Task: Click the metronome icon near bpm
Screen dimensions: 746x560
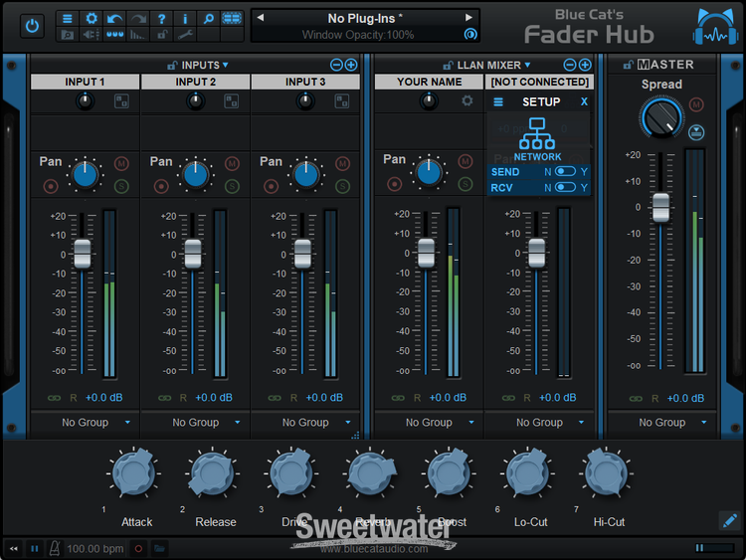Action: [55, 548]
